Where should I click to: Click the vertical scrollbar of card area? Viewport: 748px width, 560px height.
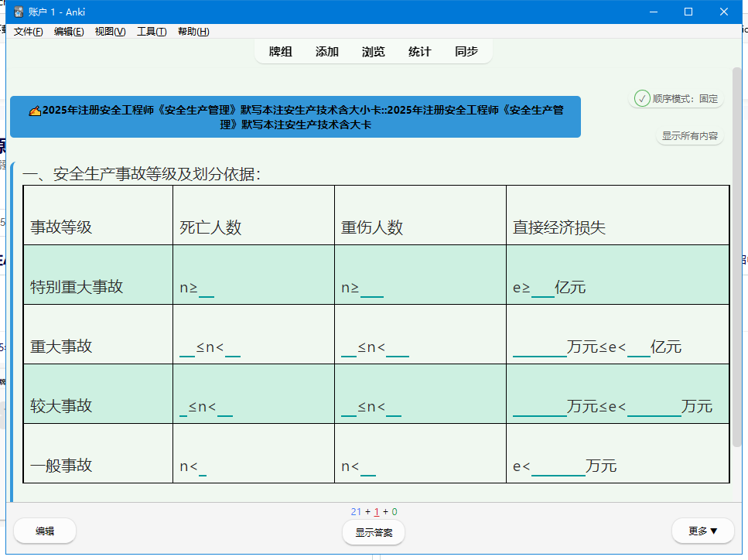tap(736, 258)
